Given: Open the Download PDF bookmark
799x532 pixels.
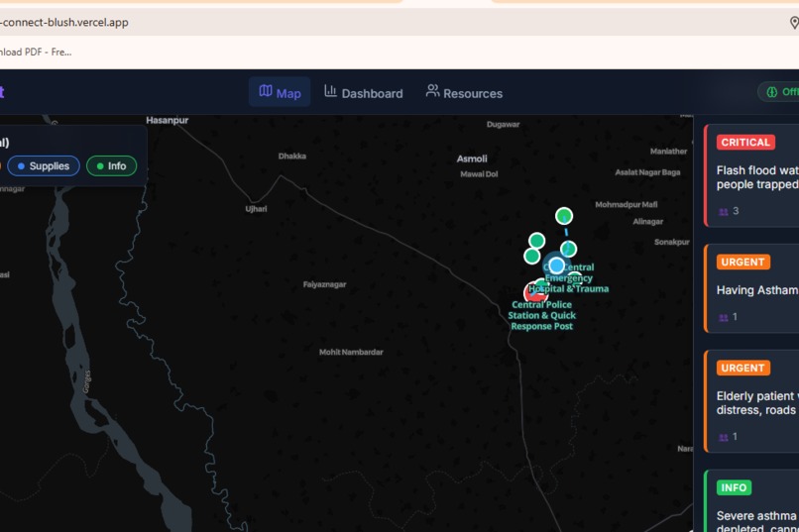Looking at the screenshot, I should 36,52.
